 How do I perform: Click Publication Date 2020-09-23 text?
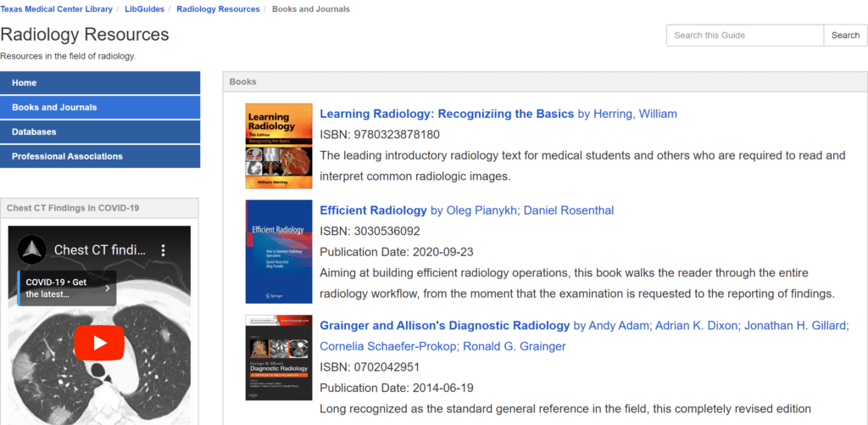[397, 252]
